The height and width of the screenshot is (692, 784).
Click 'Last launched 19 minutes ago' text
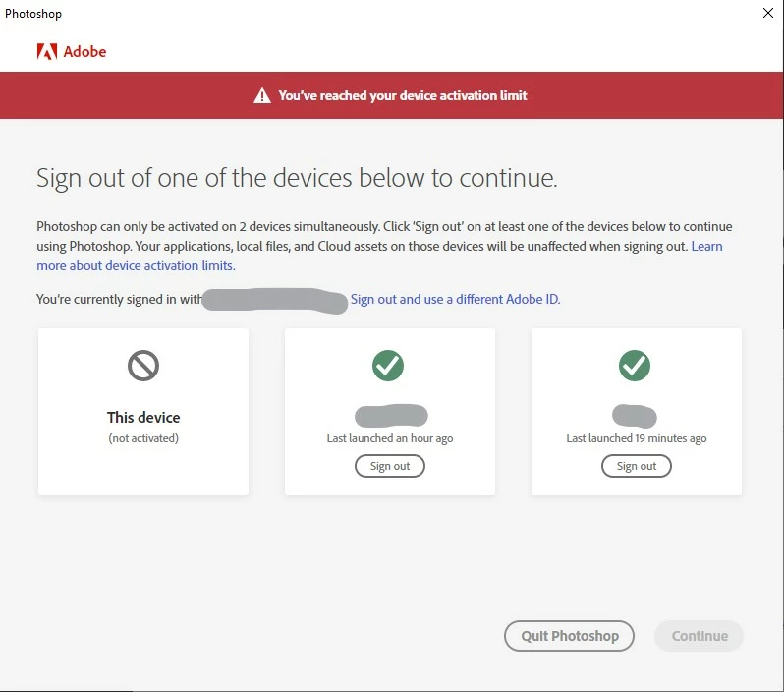[637, 438]
